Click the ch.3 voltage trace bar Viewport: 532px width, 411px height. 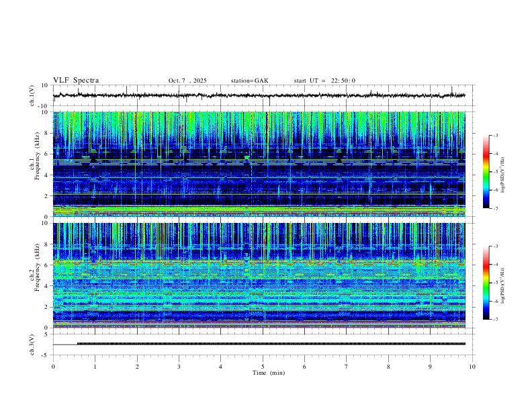271,344
